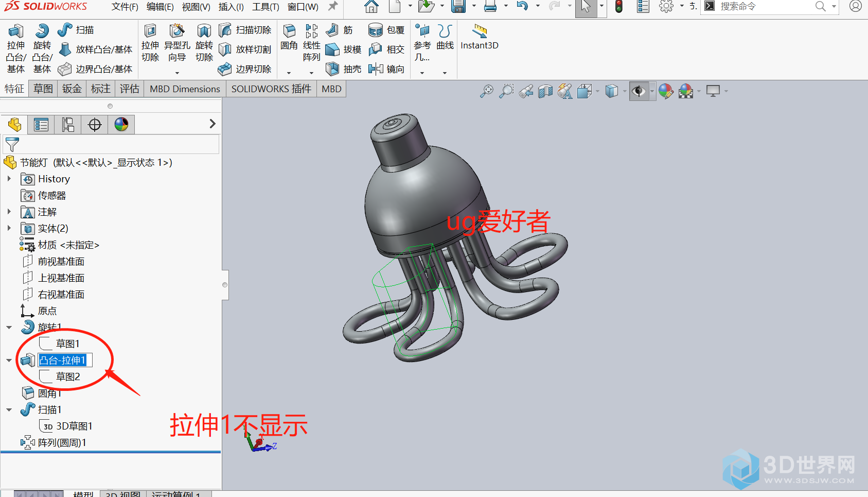
Task: Open the DimXpertManager crosshair tab
Action: click(95, 125)
